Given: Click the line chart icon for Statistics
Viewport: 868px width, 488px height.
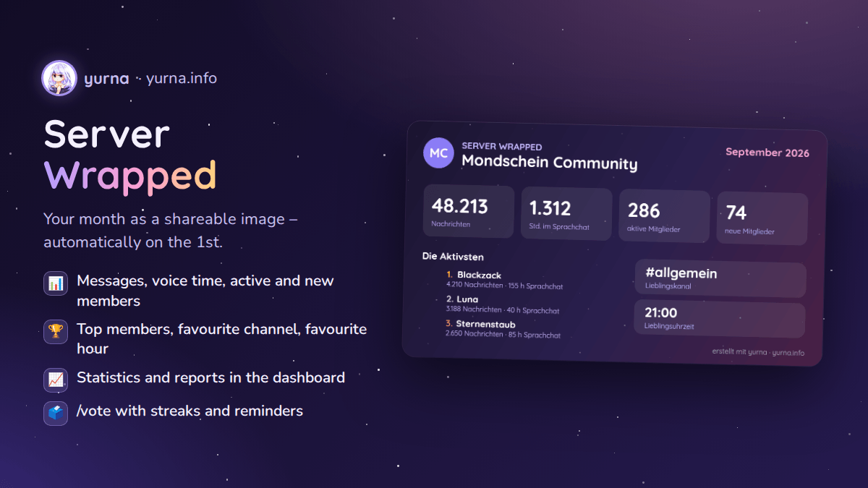Looking at the screenshot, I should pos(56,379).
